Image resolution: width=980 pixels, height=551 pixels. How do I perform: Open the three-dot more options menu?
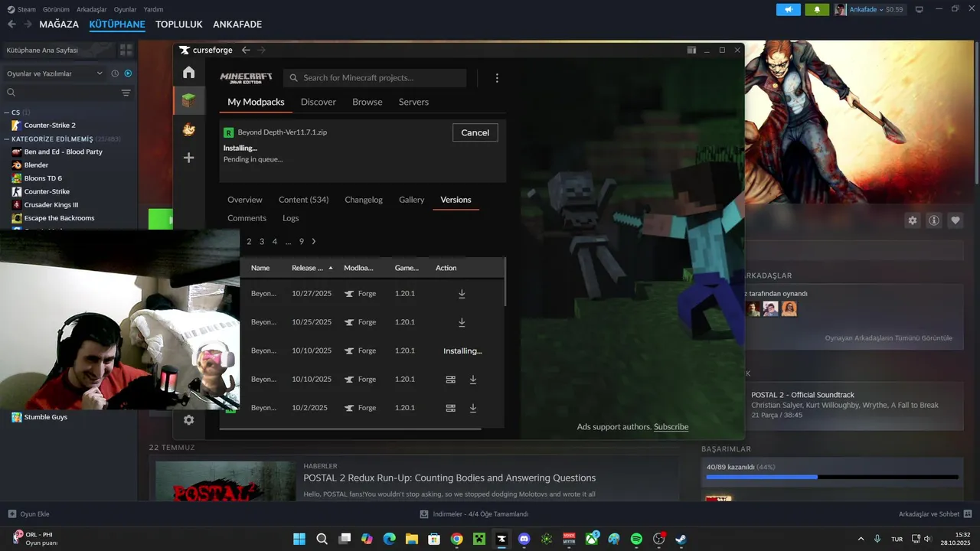[x=497, y=78]
